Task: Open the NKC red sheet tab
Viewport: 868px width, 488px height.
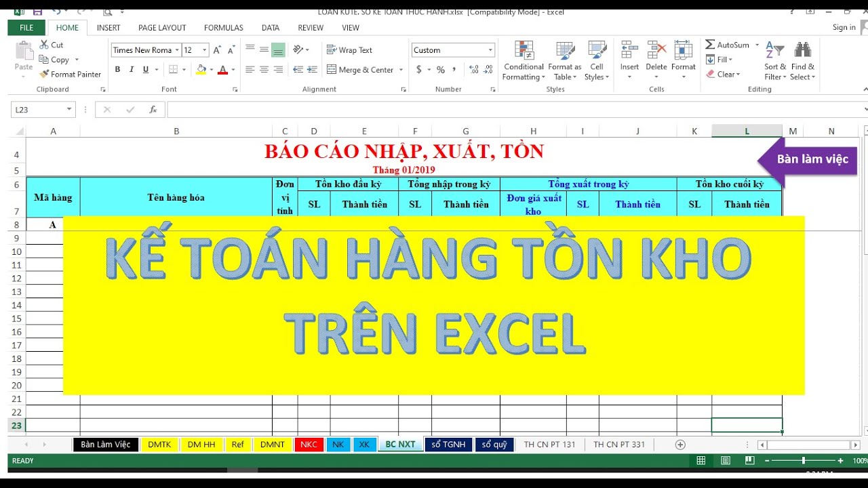Action: tap(309, 445)
